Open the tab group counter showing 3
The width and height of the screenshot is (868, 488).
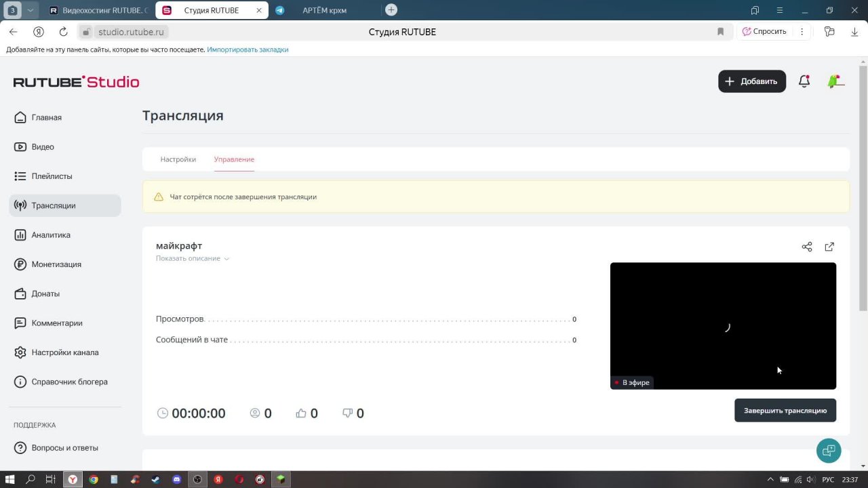coord(12,10)
